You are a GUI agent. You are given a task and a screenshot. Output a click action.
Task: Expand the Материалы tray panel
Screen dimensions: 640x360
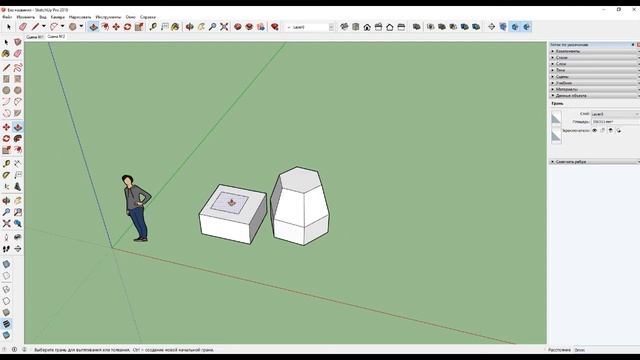point(594,89)
